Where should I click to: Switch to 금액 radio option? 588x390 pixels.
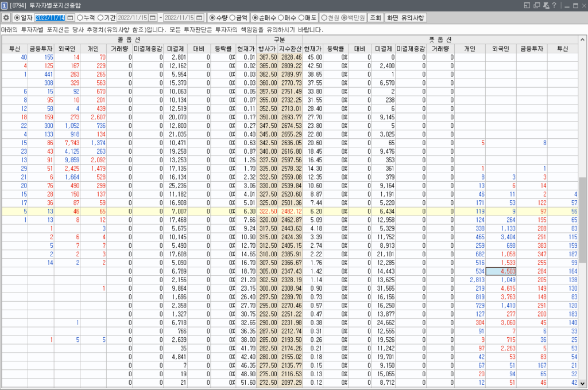tap(233, 17)
